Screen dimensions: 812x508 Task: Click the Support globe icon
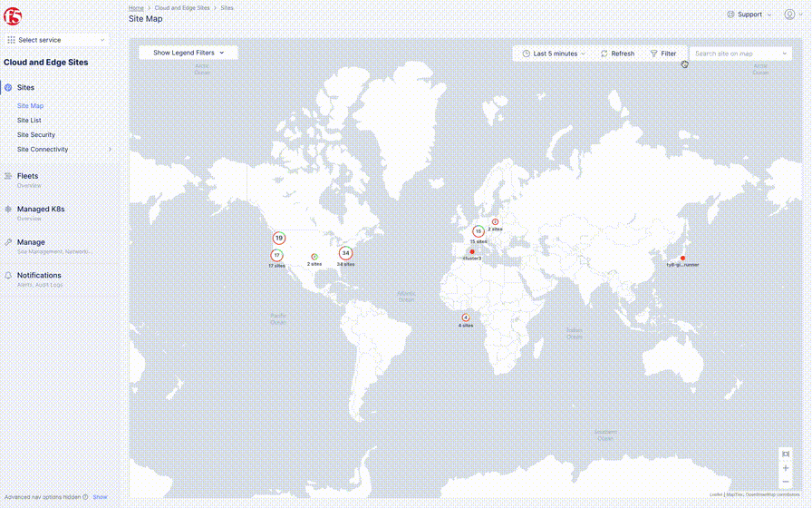coord(730,15)
